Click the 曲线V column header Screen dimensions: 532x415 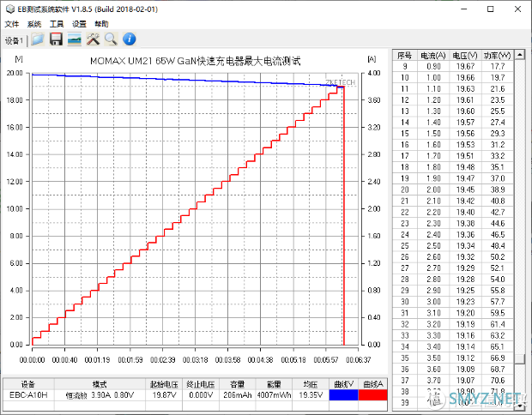pos(343,384)
